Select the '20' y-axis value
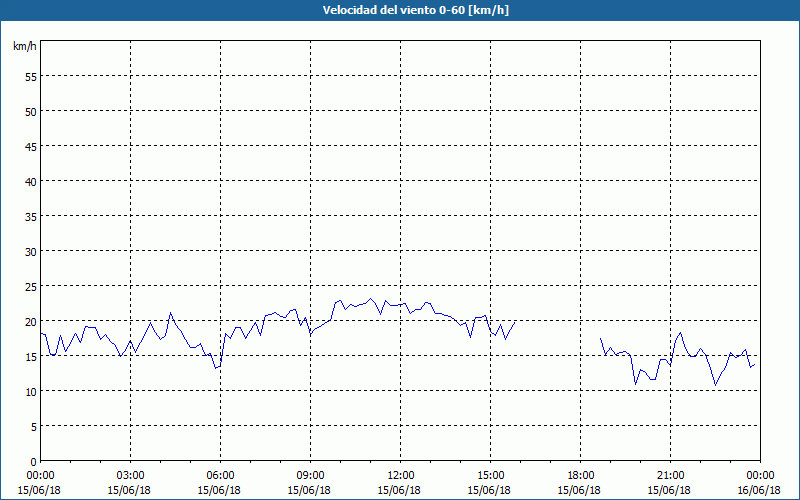 [31, 321]
